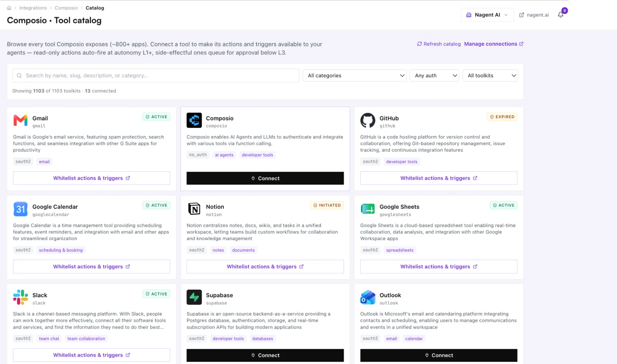
Task: Click Outlook's calendar tag
Action: (414, 339)
